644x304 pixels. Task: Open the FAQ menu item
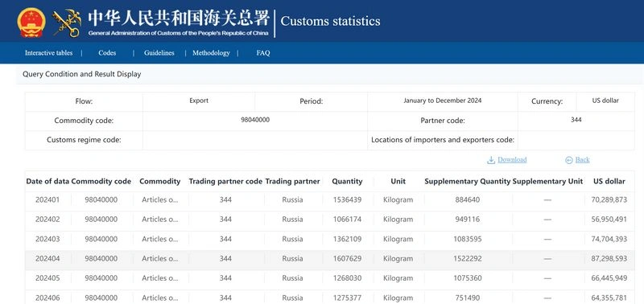pyautogui.click(x=263, y=53)
